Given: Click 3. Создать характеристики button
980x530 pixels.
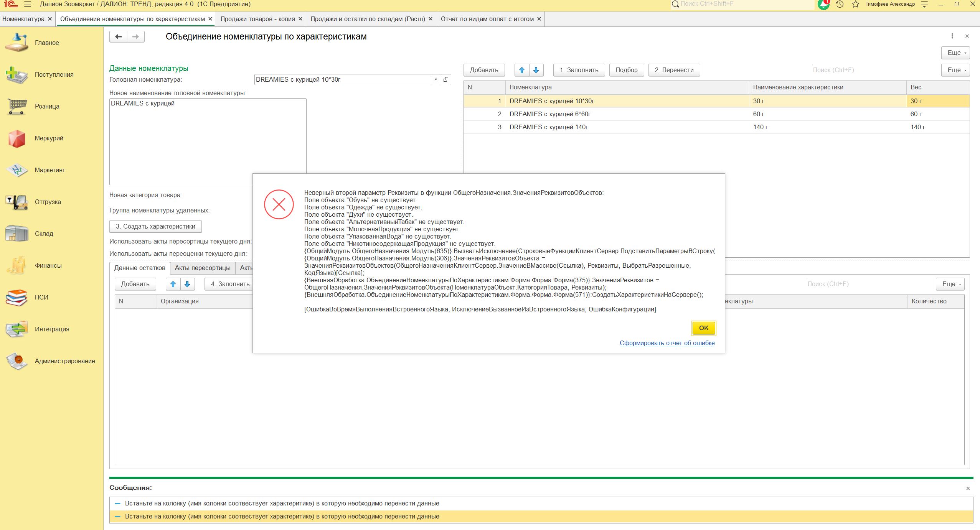Looking at the screenshot, I should coord(155,227).
